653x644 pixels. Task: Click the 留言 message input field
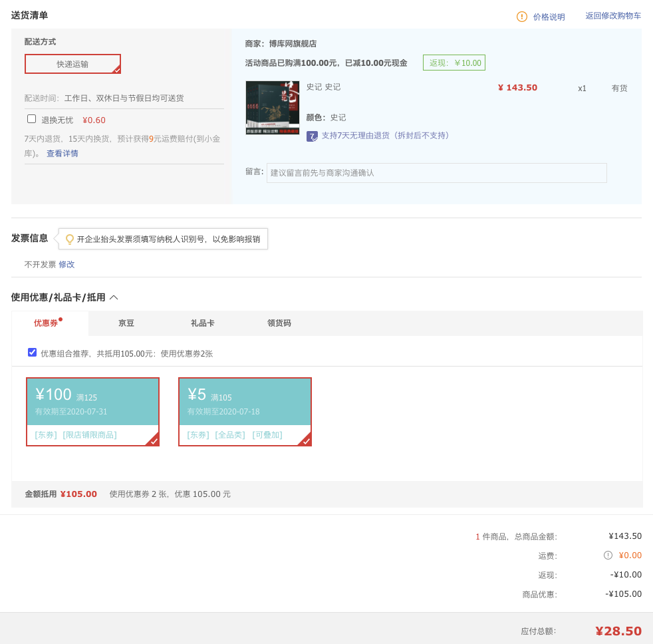(436, 173)
